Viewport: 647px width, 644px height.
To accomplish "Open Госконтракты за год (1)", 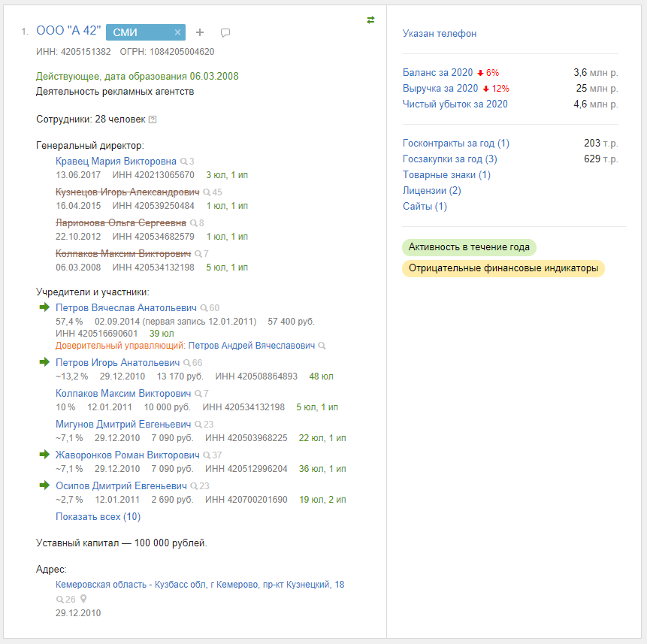I will coord(456,144).
